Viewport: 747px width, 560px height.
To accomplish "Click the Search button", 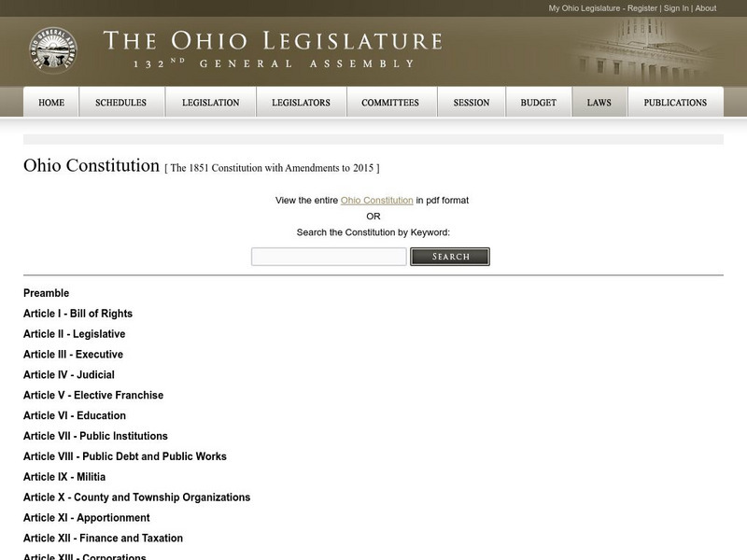I will pos(450,257).
